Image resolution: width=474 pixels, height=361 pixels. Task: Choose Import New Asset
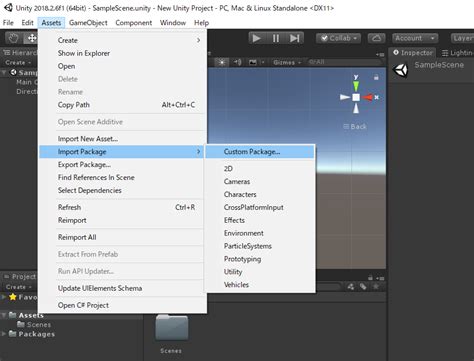122,139
